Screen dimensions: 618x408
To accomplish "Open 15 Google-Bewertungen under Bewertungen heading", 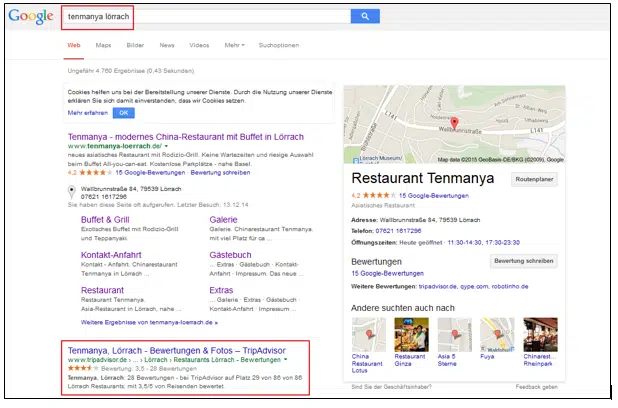I will click(387, 274).
